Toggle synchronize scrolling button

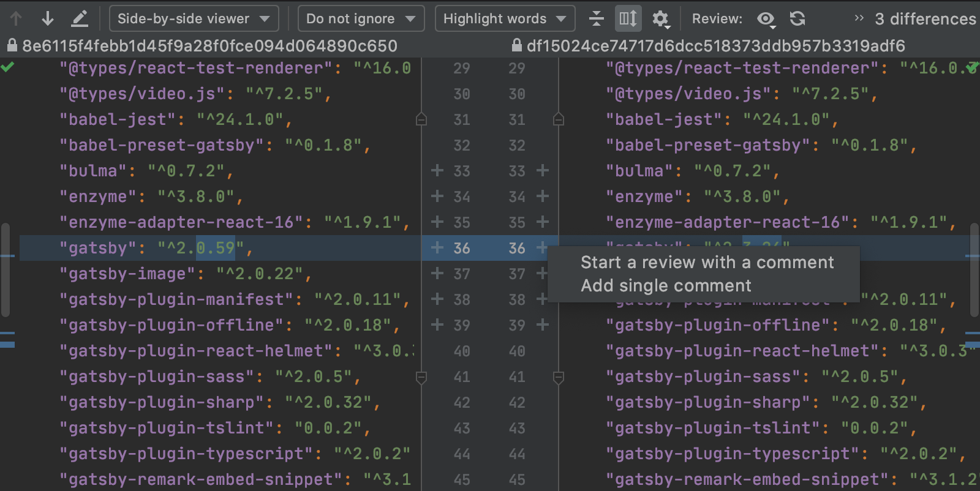(x=628, y=19)
